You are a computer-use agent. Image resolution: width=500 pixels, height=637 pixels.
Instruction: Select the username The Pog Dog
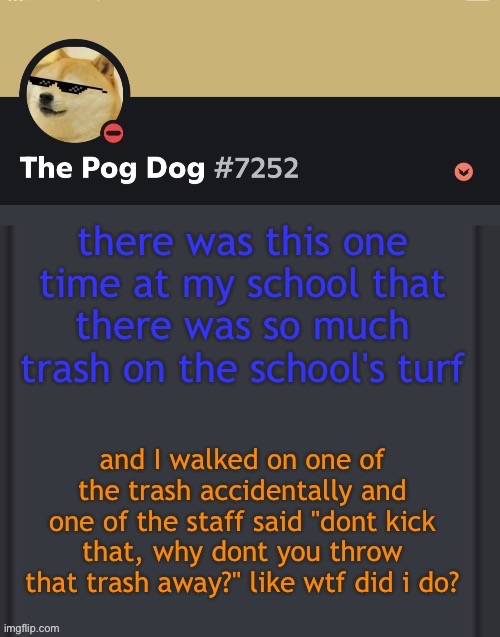[112, 168]
